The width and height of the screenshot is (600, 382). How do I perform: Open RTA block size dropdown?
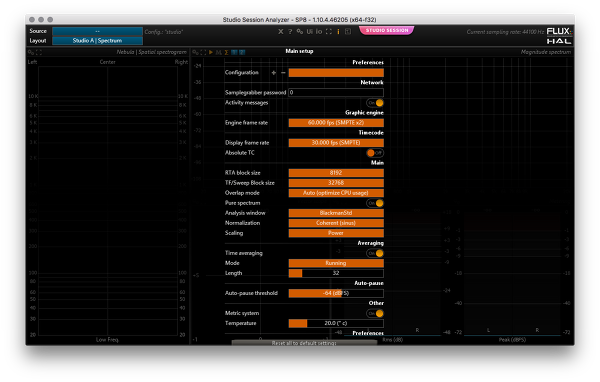click(336, 173)
